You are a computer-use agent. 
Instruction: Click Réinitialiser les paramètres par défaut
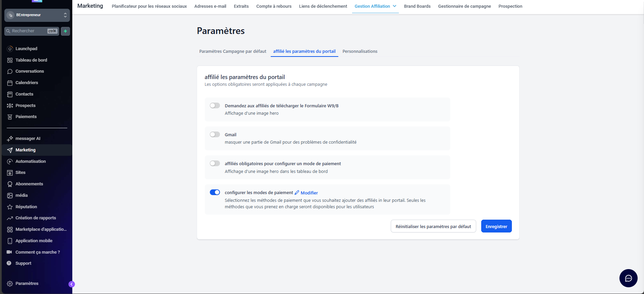coord(433,226)
